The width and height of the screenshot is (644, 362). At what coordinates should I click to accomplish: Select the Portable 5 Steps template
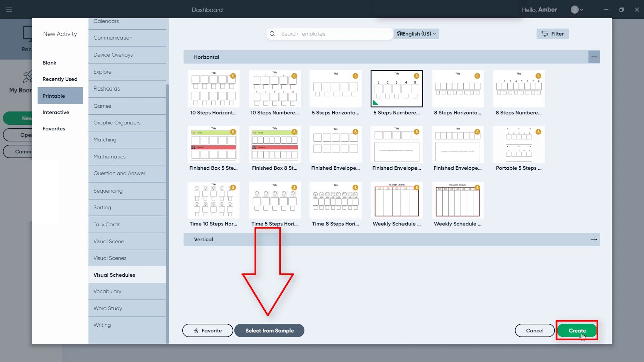click(x=519, y=149)
